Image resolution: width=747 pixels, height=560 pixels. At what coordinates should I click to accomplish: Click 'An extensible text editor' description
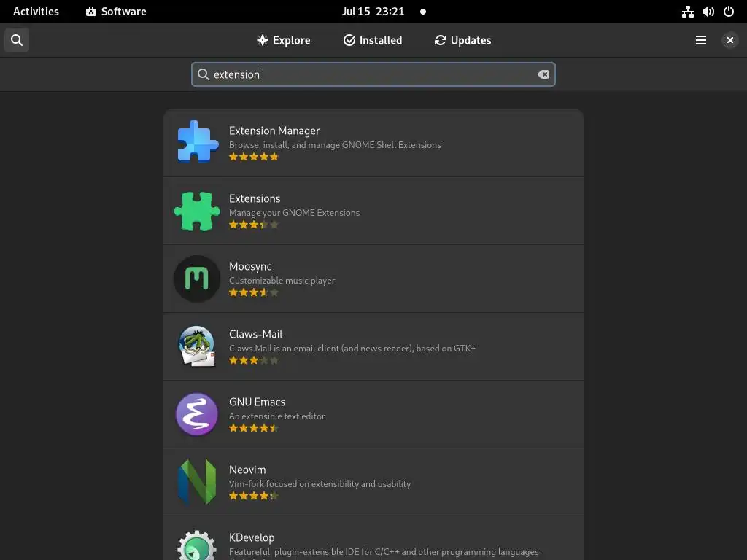point(276,416)
